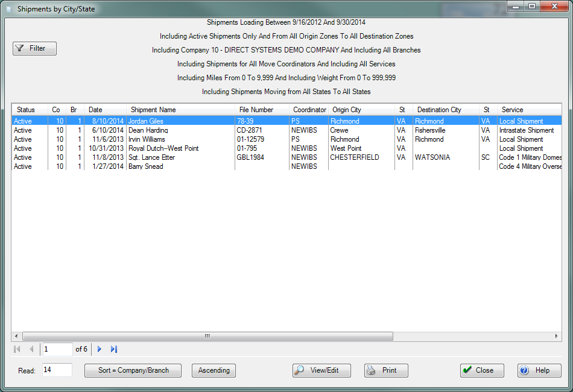Click the page number input field

point(57,349)
